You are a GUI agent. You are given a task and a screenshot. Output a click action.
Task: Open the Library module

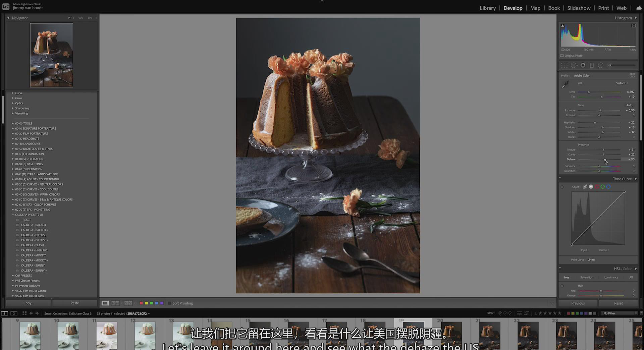[x=487, y=8]
